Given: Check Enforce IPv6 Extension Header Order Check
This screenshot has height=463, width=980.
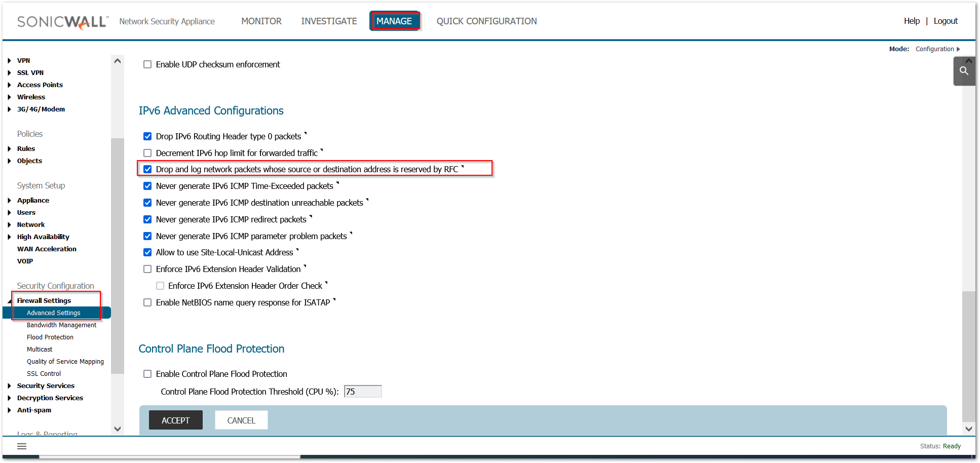Looking at the screenshot, I should tap(160, 286).
